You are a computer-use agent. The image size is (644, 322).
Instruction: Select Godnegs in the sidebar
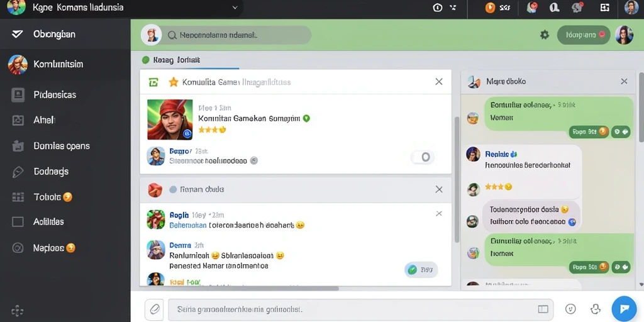click(x=65, y=172)
